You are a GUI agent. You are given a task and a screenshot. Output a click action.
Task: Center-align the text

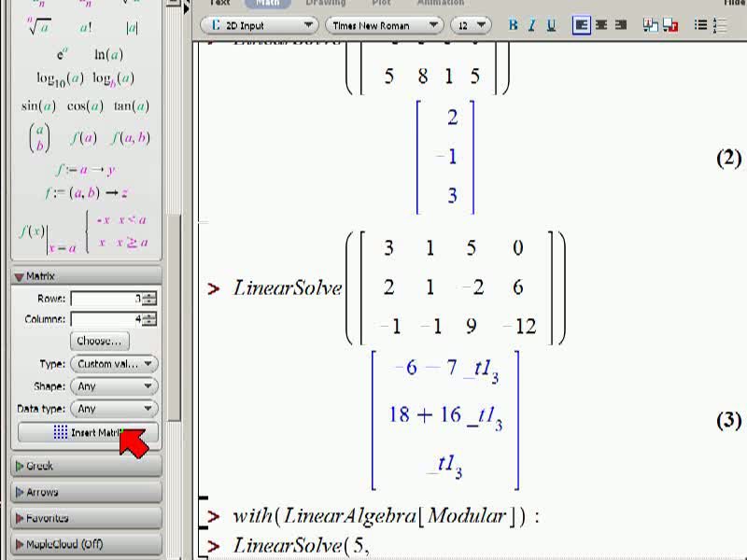coord(601,25)
